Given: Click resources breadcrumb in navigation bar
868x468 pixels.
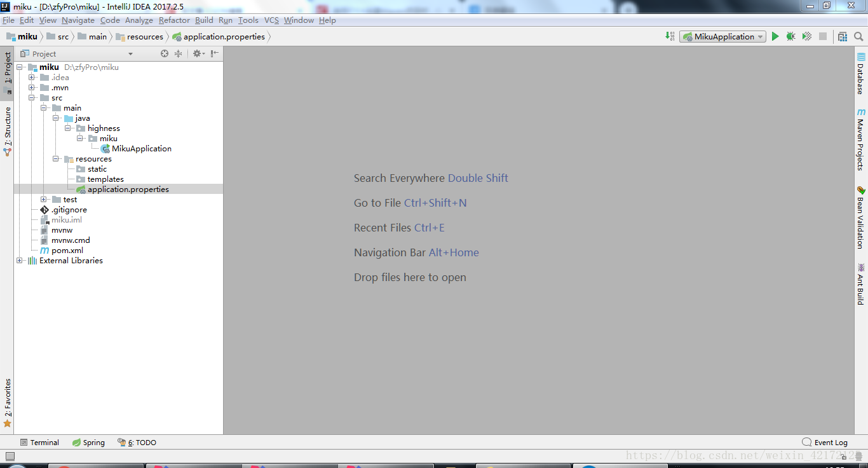Looking at the screenshot, I should tap(140, 37).
